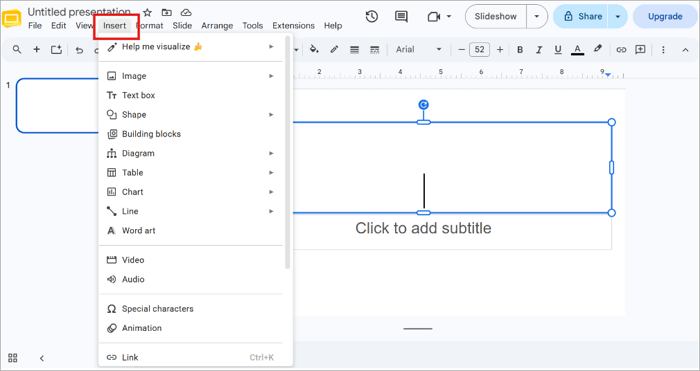Toggle italic formatting
Viewport: 700px width, 371px height.
point(539,50)
